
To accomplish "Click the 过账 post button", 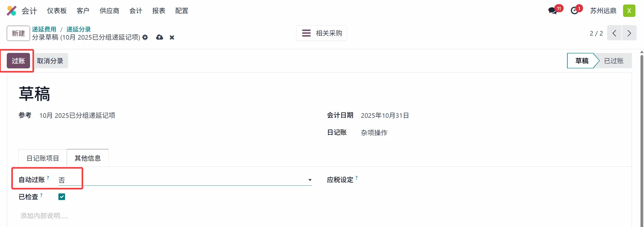I will (18, 61).
